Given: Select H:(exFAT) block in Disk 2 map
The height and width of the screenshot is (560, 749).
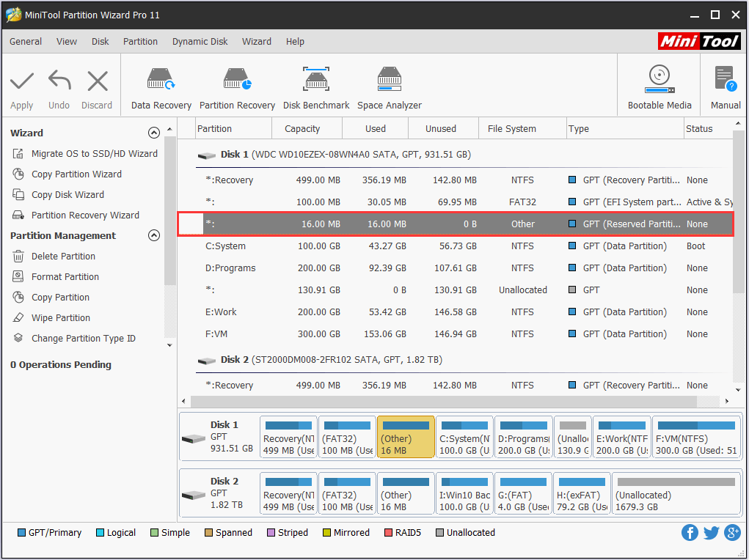Looking at the screenshot, I should [582, 493].
